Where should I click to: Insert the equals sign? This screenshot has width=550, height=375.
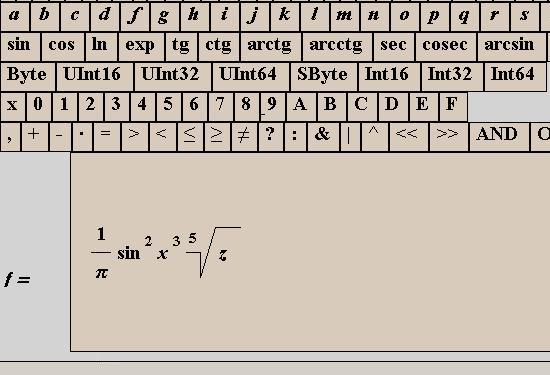(107, 137)
